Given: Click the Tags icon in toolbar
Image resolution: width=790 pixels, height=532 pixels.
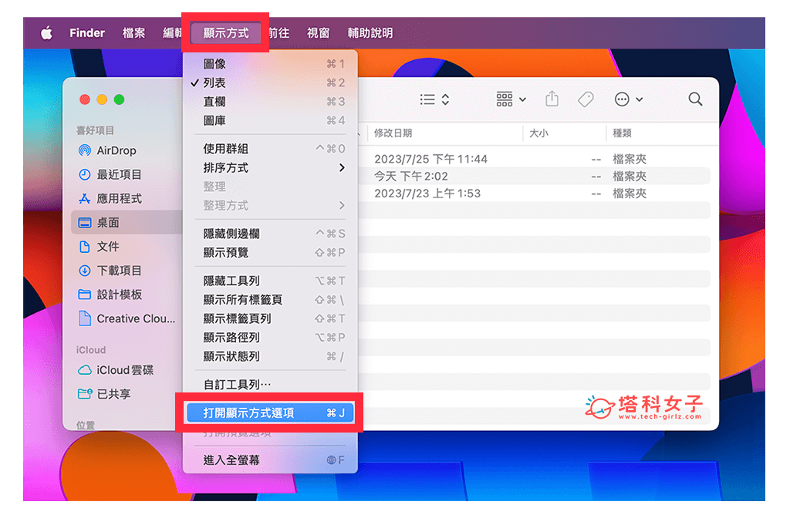Looking at the screenshot, I should click(x=586, y=99).
